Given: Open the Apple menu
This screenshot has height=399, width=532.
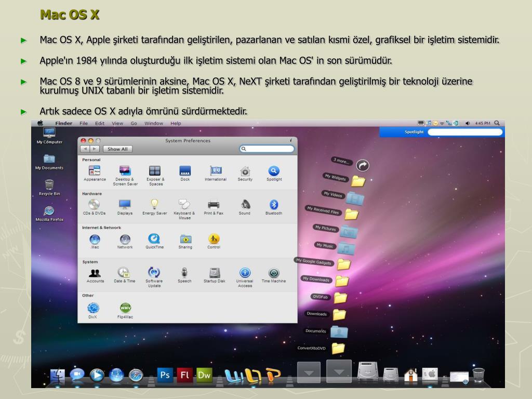Looking at the screenshot, I should click(41, 123).
